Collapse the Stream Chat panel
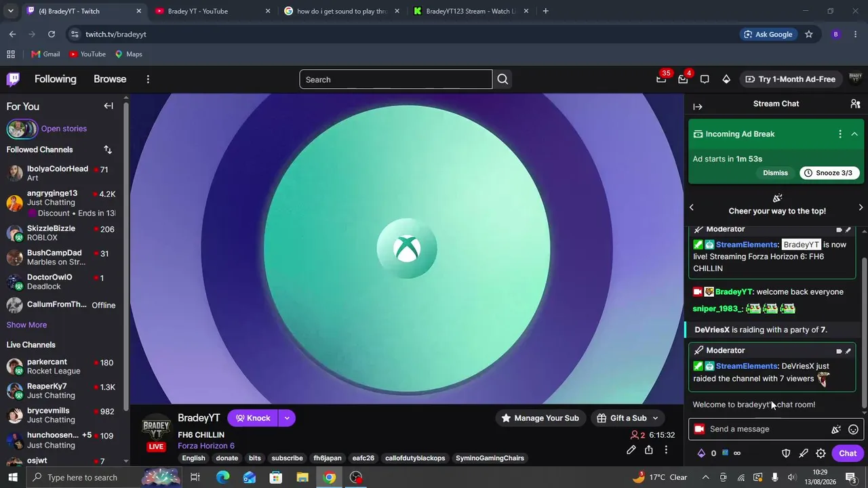 click(698, 106)
